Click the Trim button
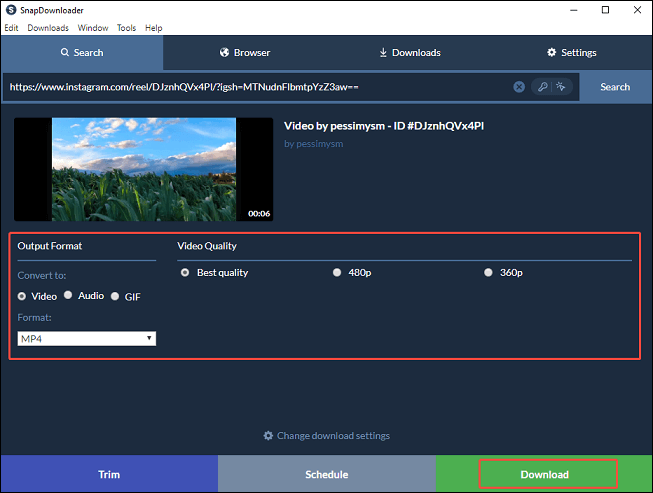This screenshot has width=653, height=493. point(109,474)
